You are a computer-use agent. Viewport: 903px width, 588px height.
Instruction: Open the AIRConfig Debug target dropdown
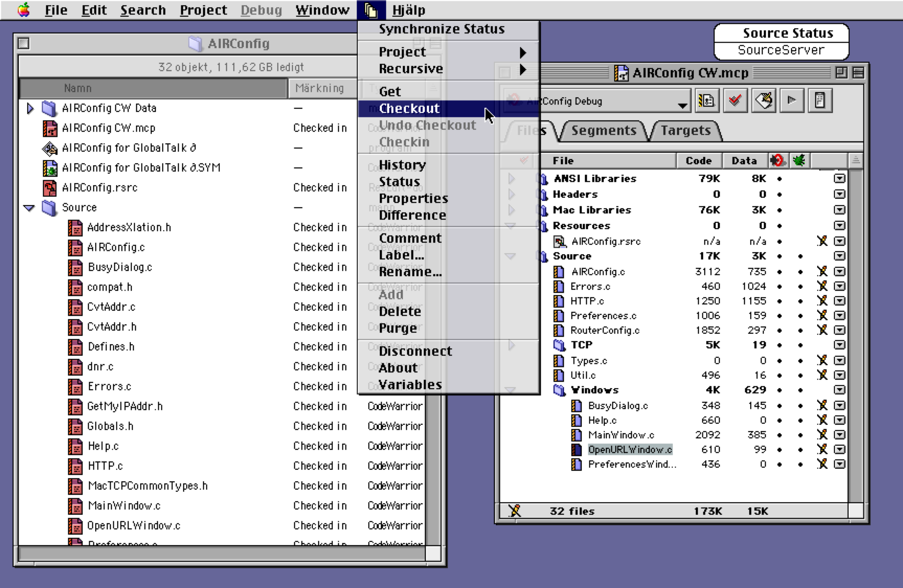pyautogui.click(x=596, y=101)
